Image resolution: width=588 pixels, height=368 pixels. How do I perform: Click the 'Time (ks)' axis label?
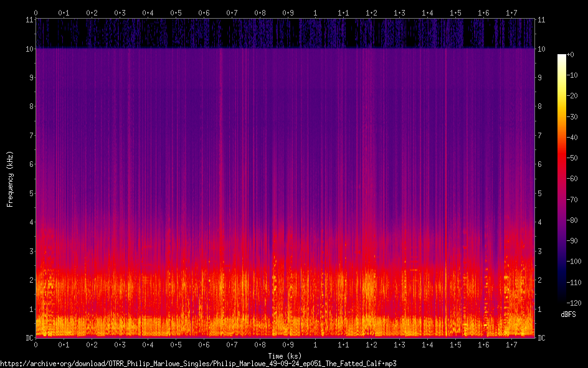[x=285, y=356]
